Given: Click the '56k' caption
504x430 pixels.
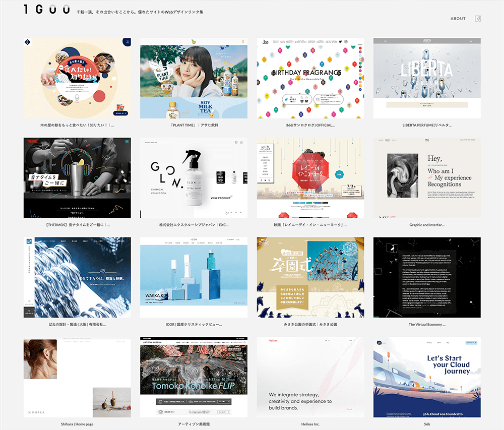Looking at the screenshot, I should click(427, 424).
